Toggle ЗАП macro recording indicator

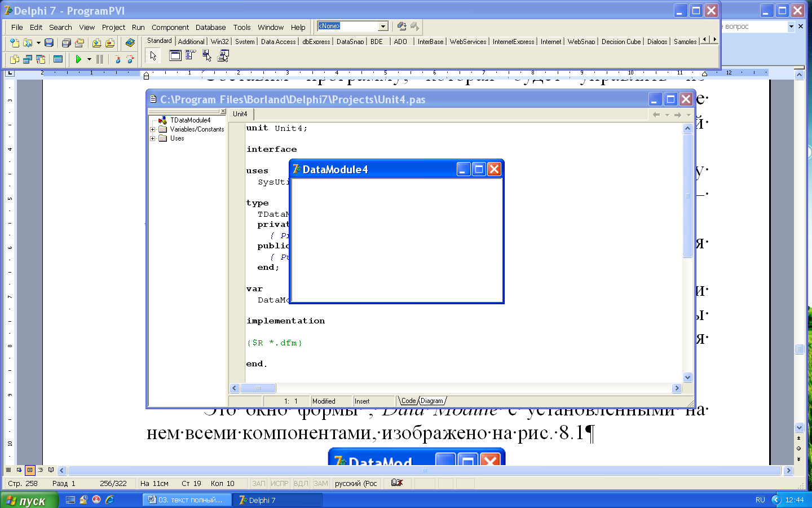click(259, 483)
